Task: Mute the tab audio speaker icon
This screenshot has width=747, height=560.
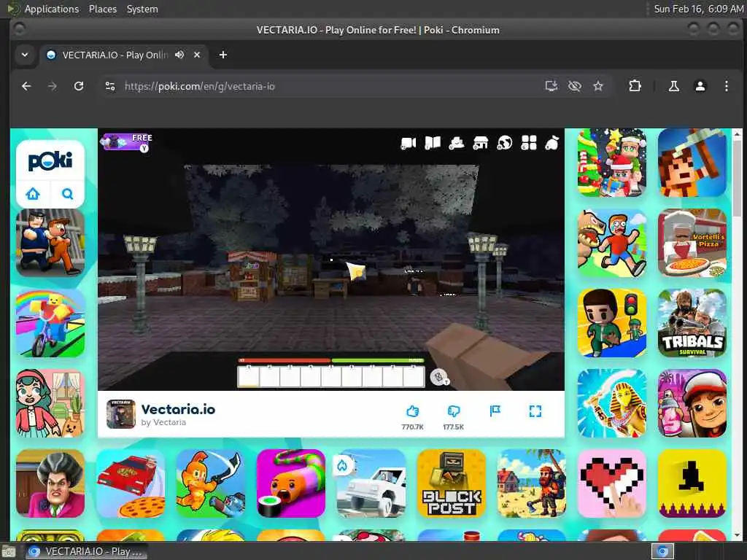Action: [179, 55]
